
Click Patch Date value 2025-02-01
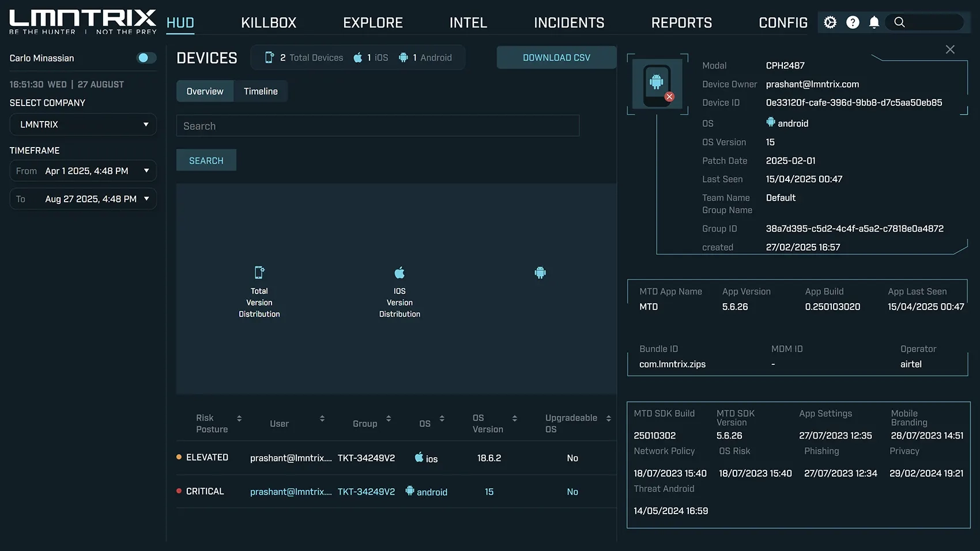790,161
